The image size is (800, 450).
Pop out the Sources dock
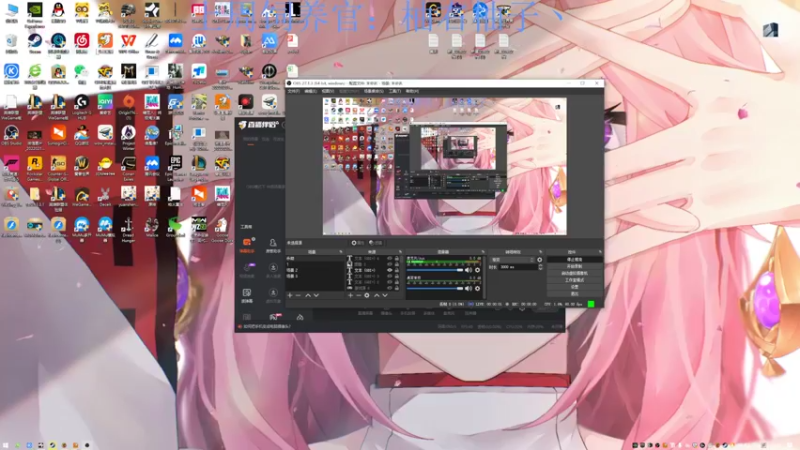[x=401, y=252]
